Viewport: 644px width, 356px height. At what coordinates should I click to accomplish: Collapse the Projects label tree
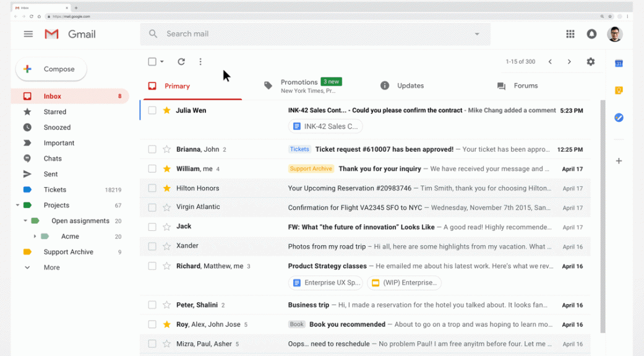(18, 205)
